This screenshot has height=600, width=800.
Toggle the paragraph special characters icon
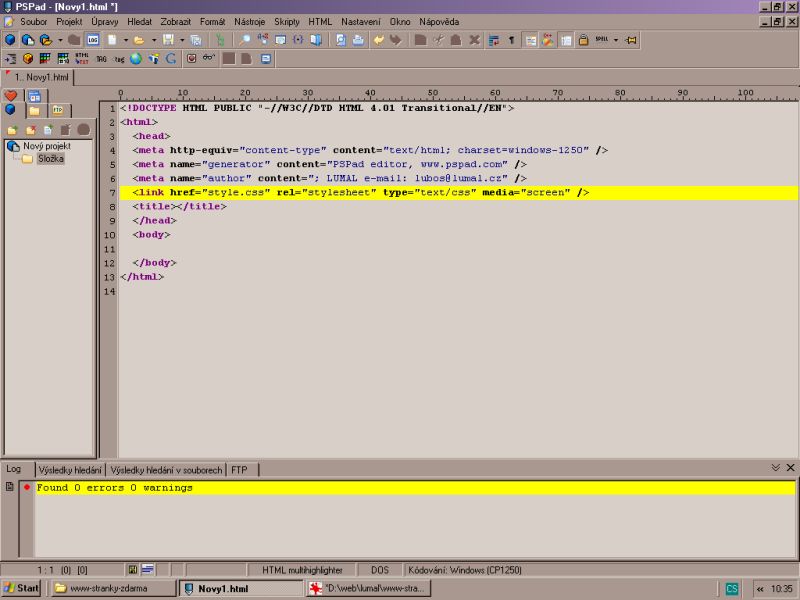pyautogui.click(x=512, y=40)
